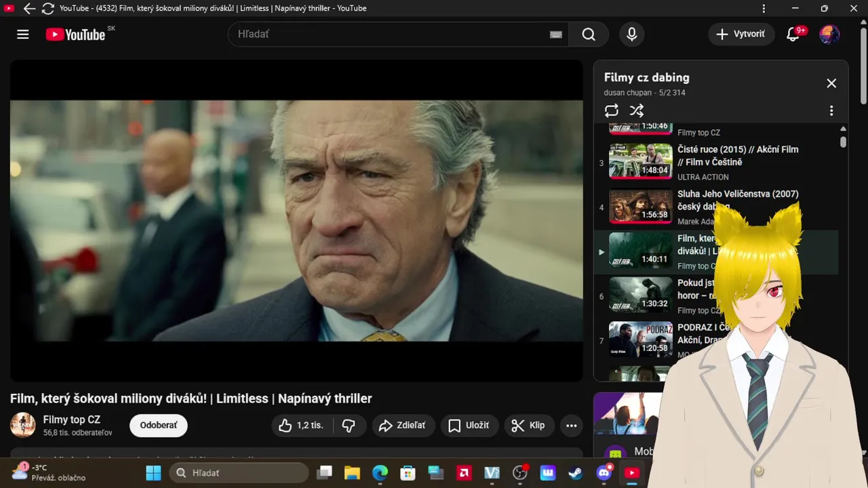Open Microsoft Store from taskbar
Image resolution: width=868 pixels, height=488 pixels.
(408, 472)
